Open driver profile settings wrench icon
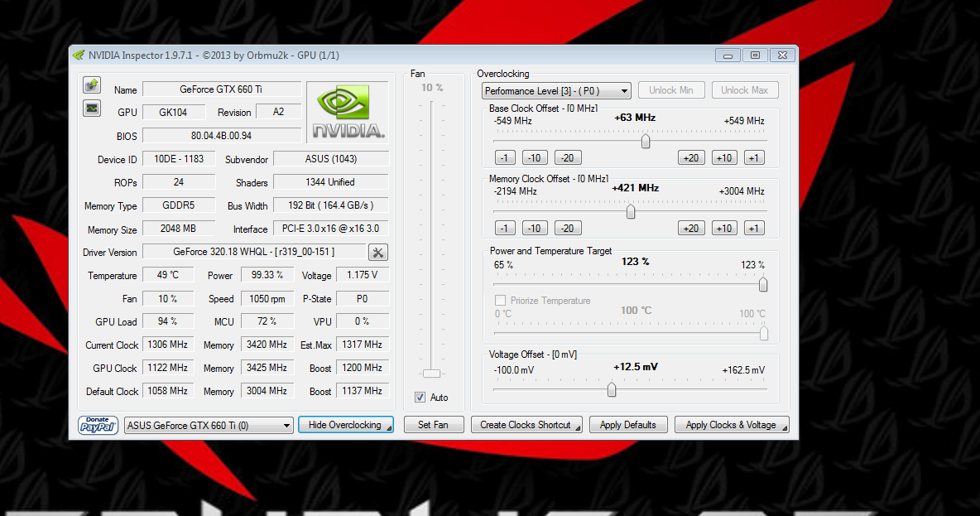This screenshot has width=980, height=516. [x=378, y=253]
